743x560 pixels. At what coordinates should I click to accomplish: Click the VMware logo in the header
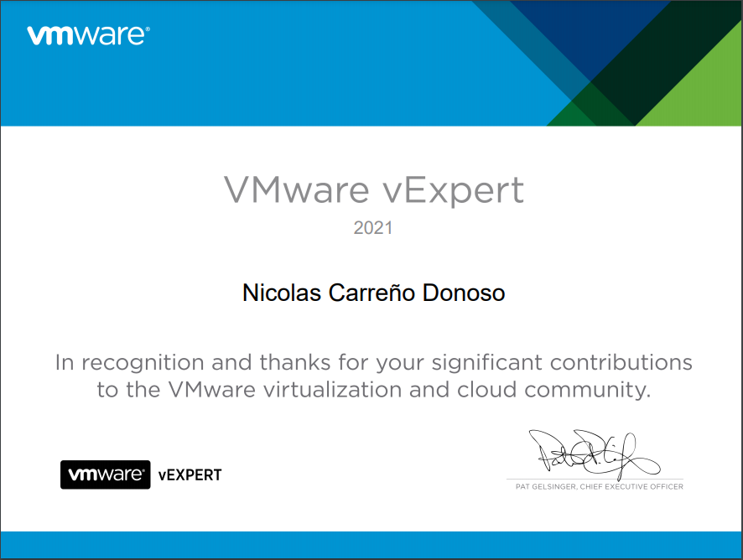89,35
